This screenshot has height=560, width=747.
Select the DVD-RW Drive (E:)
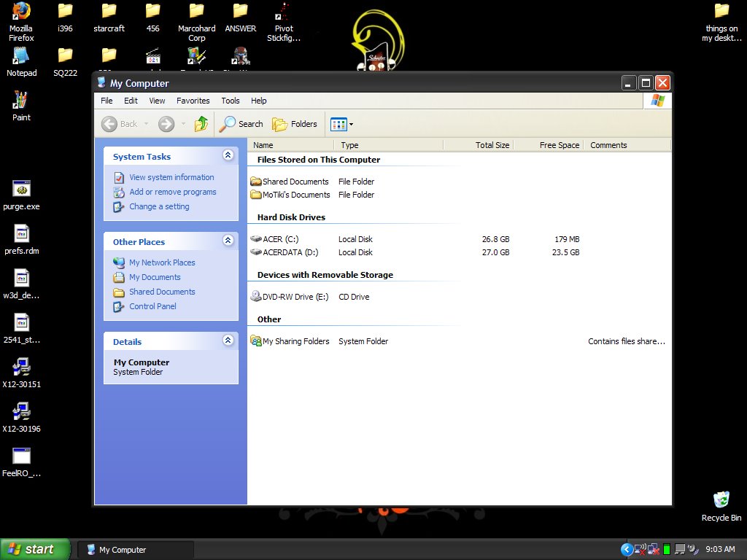(290, 297)
